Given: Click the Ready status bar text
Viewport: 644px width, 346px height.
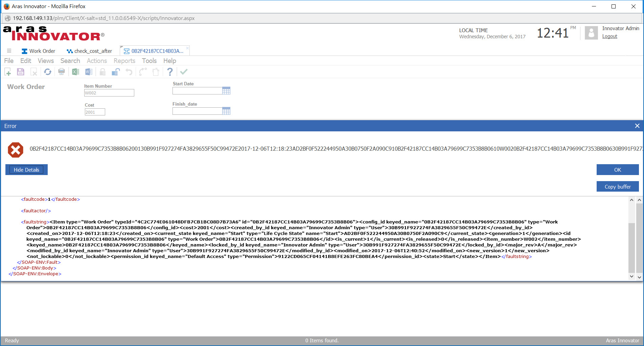Looking at the screenshot, I should pos(12,341).
